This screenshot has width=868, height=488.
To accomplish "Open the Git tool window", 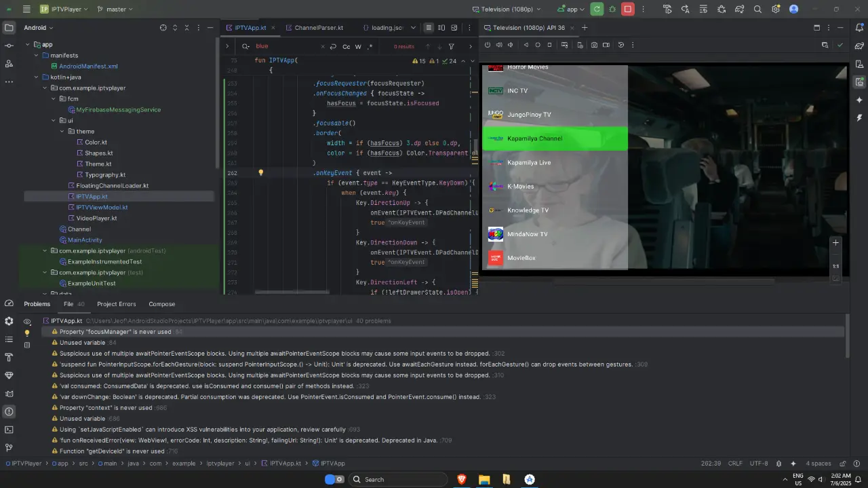I will coord(9,447).
